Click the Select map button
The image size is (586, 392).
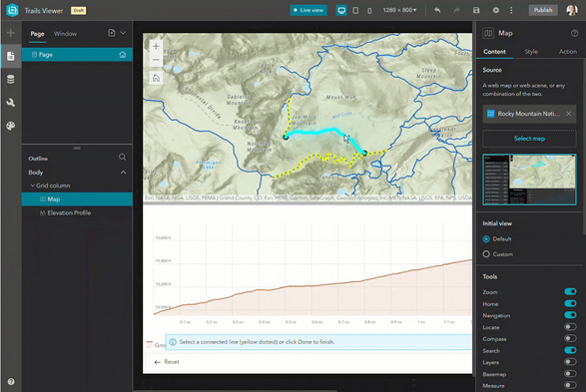point(529,139)
